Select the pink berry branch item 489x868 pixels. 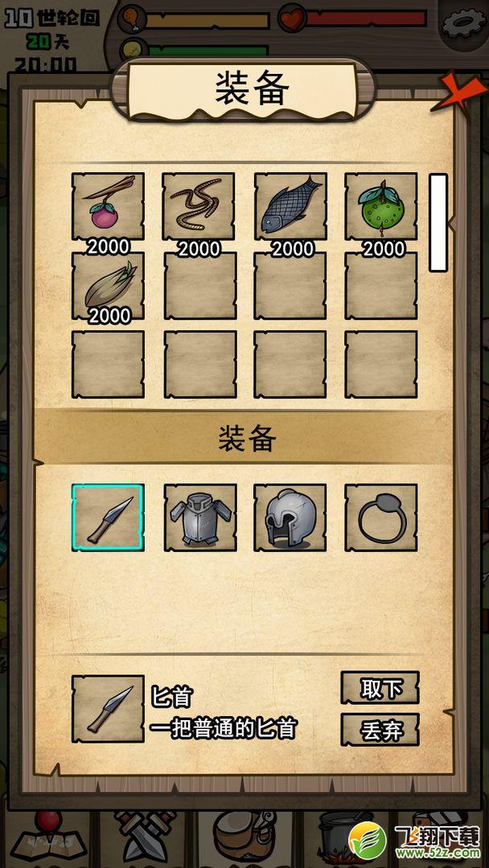point(108,207)
